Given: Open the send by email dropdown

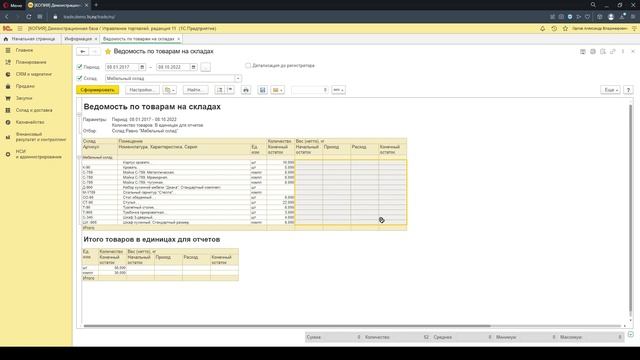Looking at the screenshot, I should (278, 90).
